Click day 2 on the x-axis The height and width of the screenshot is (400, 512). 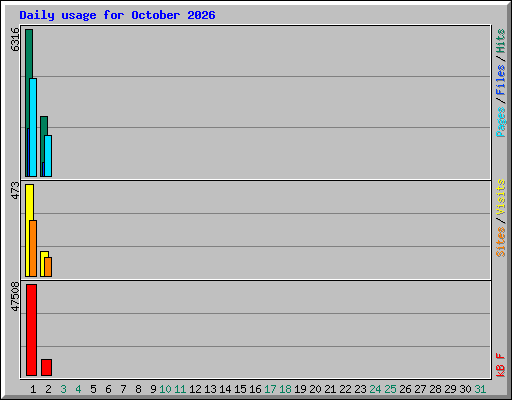[48, 389]
